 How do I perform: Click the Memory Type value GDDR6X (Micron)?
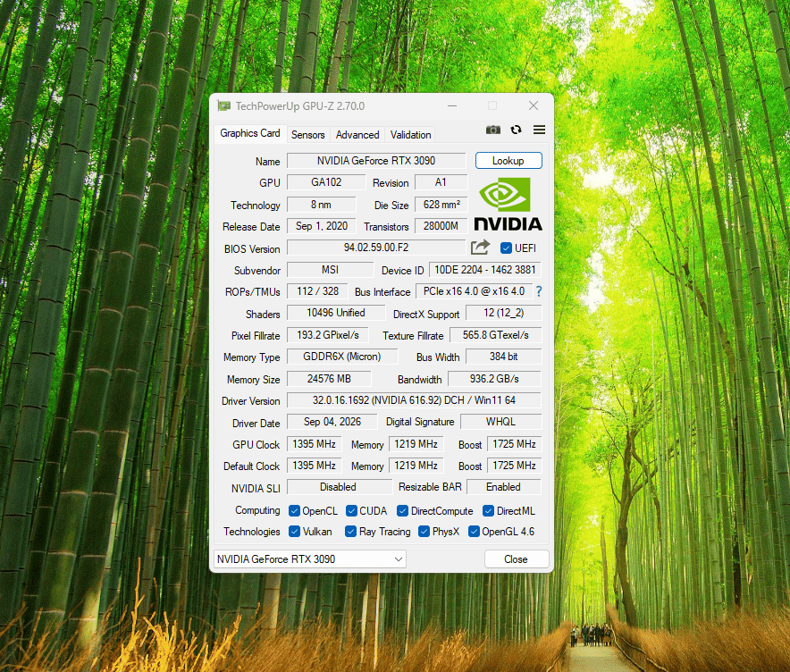(342, 357)
